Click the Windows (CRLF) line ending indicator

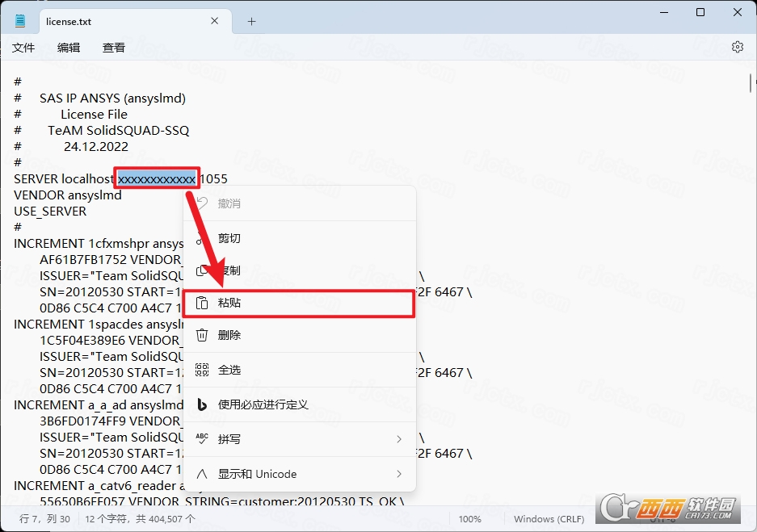click(549, 519)
